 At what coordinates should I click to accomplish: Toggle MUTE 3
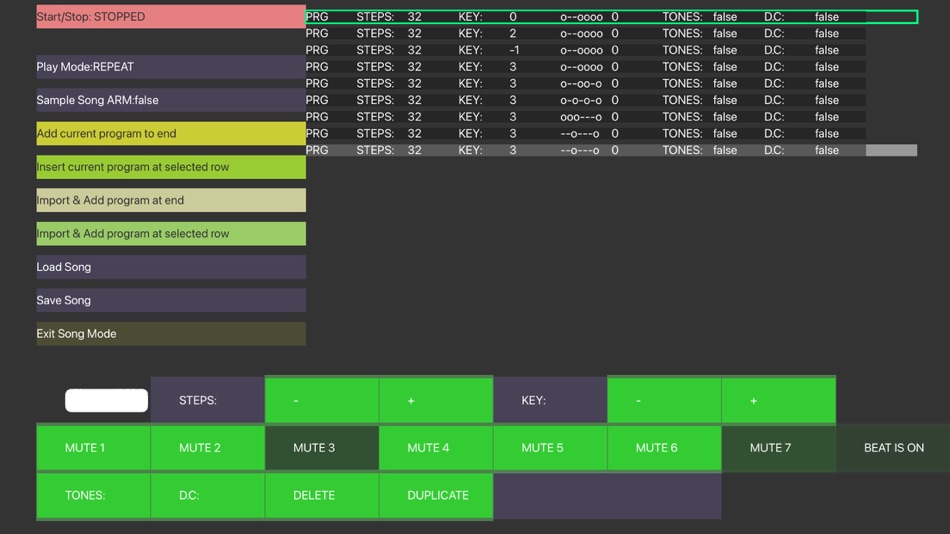point(322,447)
